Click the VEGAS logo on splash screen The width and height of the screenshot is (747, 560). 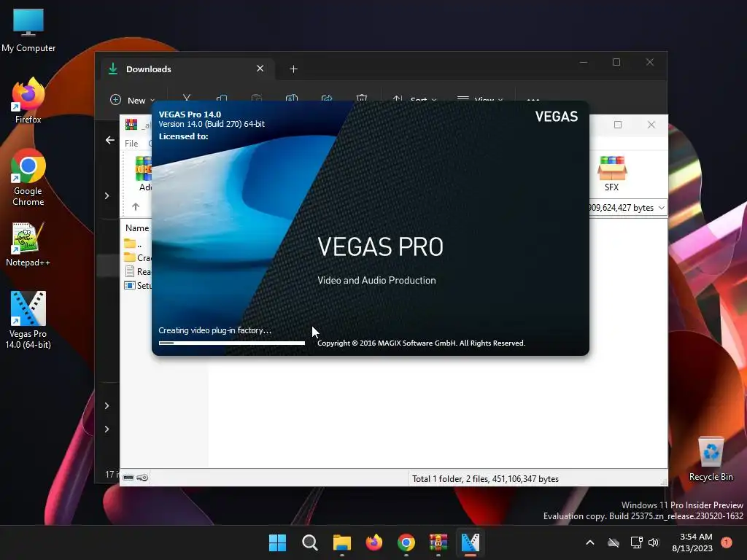pyautogui.click(x=557, y=117)
